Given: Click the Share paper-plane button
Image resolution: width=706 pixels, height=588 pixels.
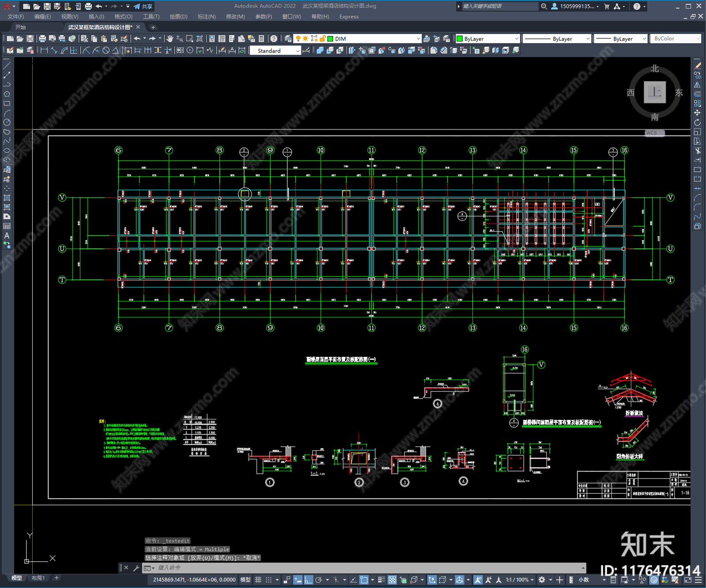Looking at the screenshot, I should pyautogui.click(x=143, y=6).
